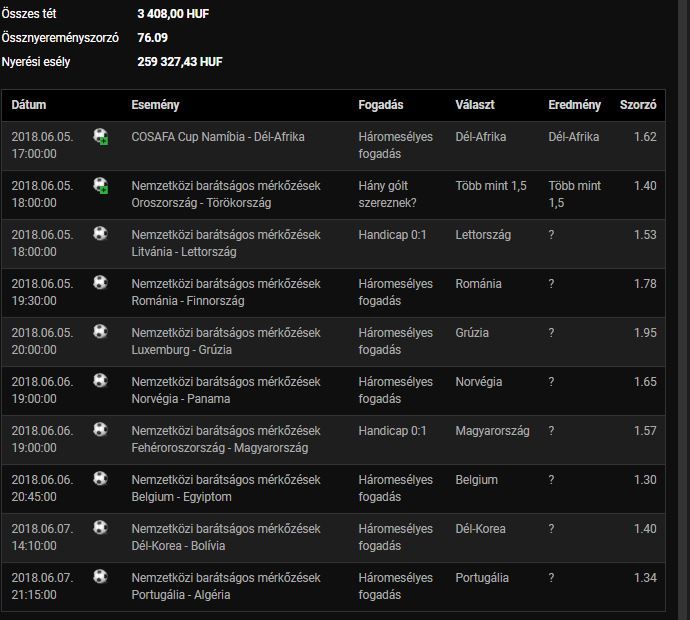Click the Szorzó column header
Screen dimensions: 690x620
pos(638,105)
